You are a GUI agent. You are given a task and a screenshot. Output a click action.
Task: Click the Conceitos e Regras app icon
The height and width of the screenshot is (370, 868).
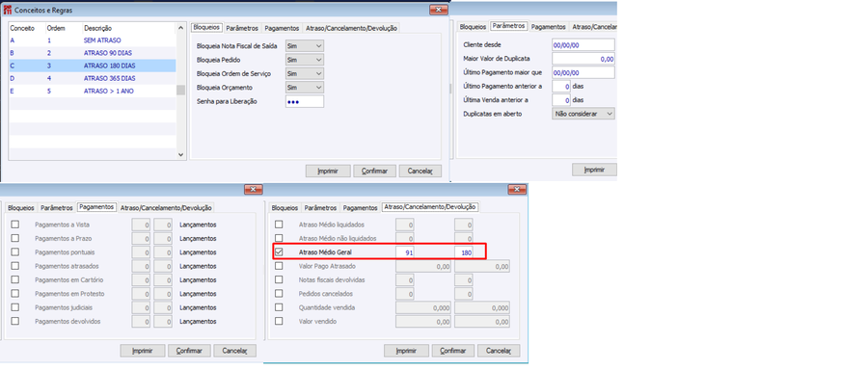(x=7, y=10)
